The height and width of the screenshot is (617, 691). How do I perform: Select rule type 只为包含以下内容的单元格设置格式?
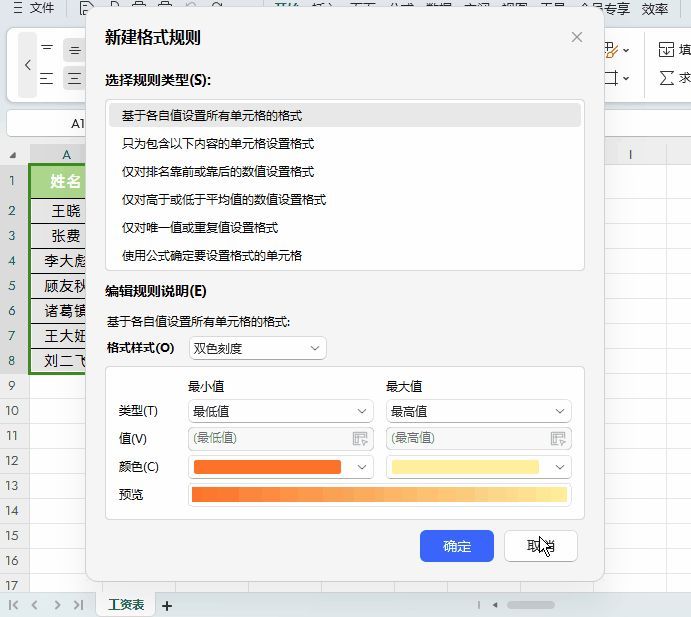pyautogui.click(x=345, y=144)
